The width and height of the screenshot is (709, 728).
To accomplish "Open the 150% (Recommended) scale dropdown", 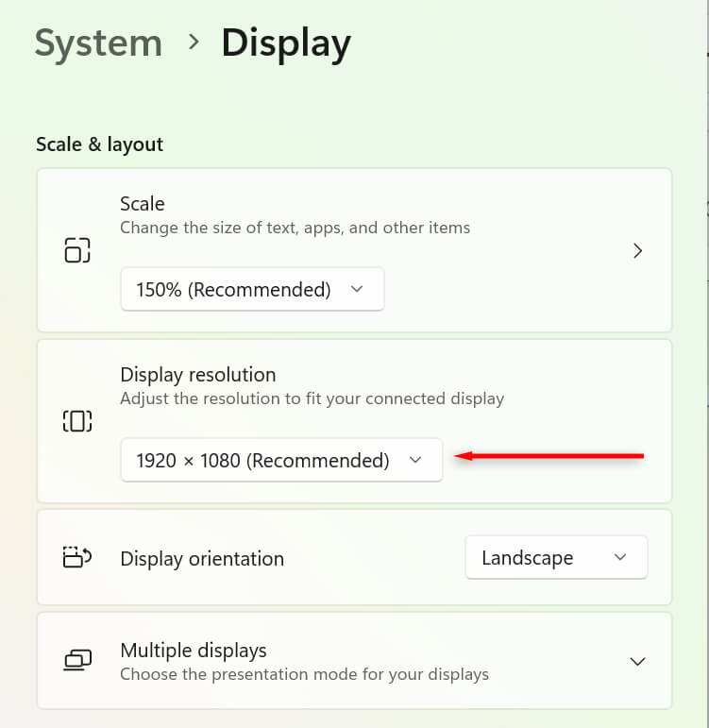I will pyautogui.click(x=252, y=289).
